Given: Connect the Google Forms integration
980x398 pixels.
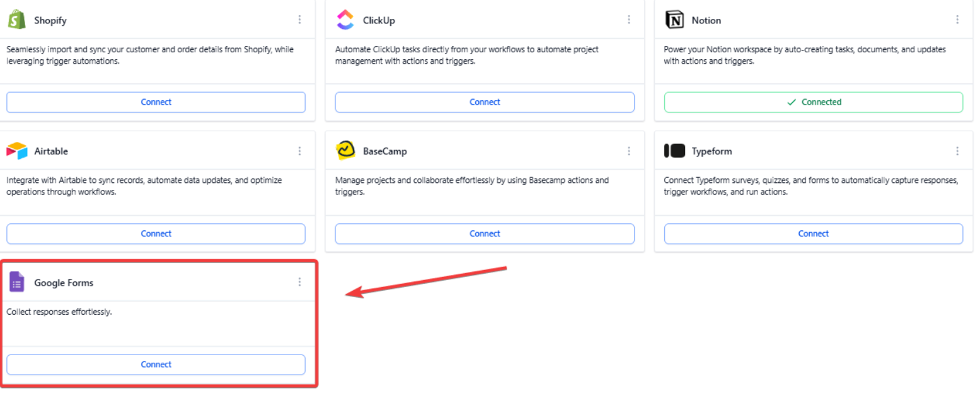Looking at the screenshot, I should [x=156, y=365].
